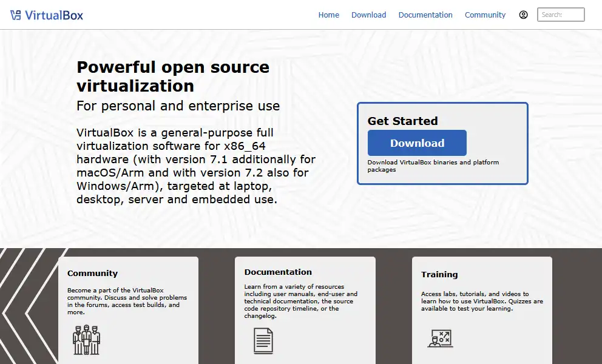Select Community in the top navigation
The image size is (602, 364).
click(485, 15)
